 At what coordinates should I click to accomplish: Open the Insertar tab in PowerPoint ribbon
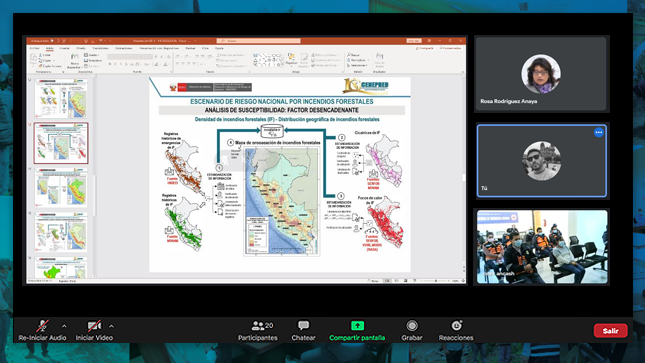65,48
